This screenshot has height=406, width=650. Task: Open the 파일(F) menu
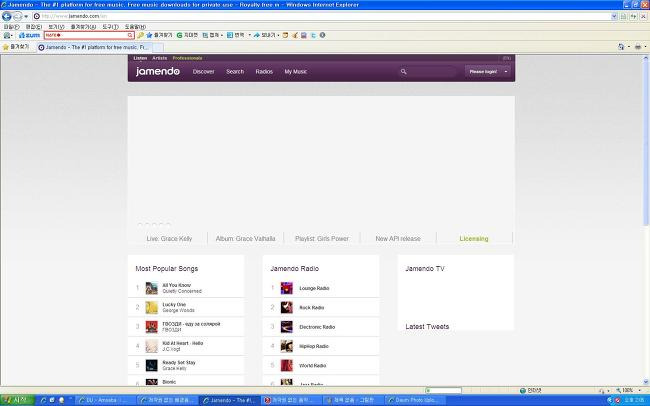pos(11,27)
